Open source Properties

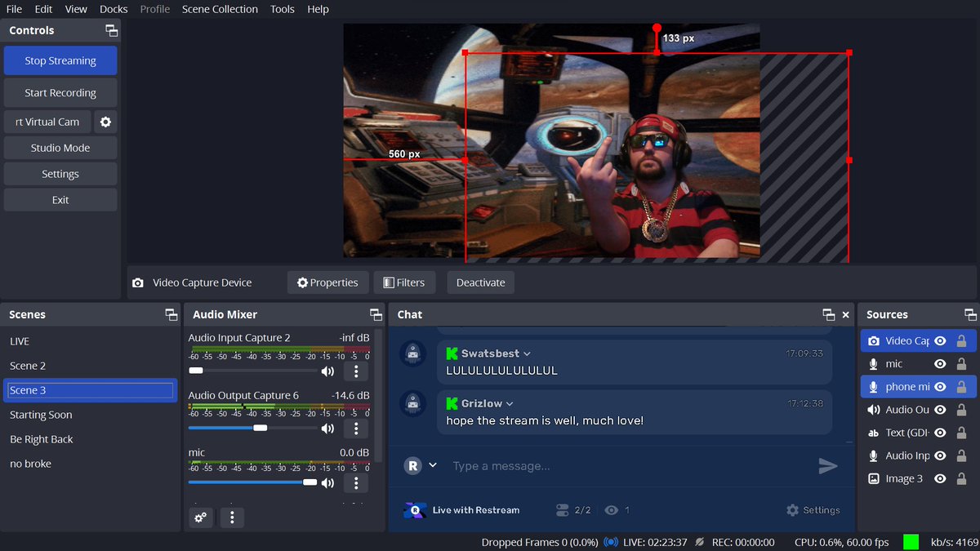point(327,282)
